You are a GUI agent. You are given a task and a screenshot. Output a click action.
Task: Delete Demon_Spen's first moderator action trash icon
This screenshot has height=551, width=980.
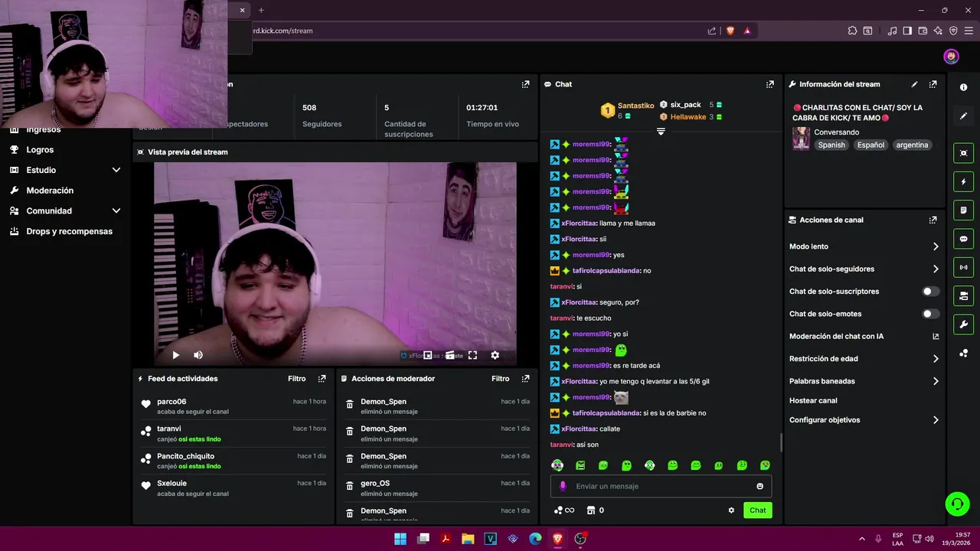click(x=350, y=405)
